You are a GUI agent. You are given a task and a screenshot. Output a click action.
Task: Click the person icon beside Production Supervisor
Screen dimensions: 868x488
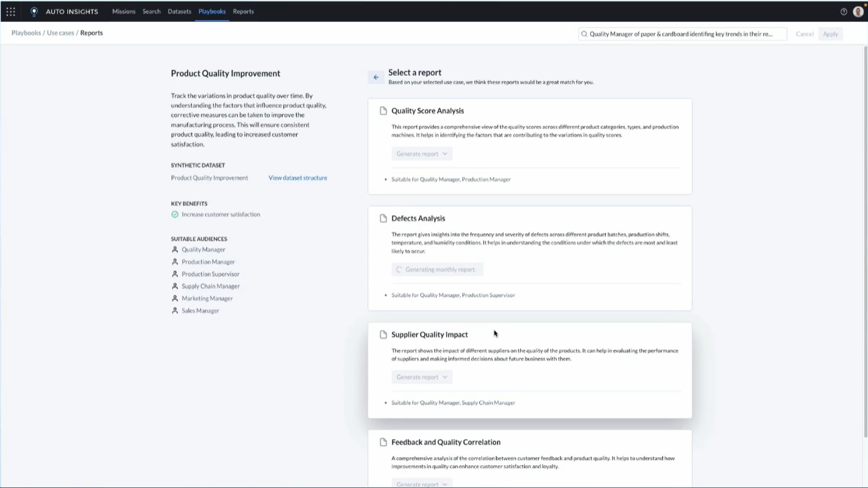click(175, 274)
